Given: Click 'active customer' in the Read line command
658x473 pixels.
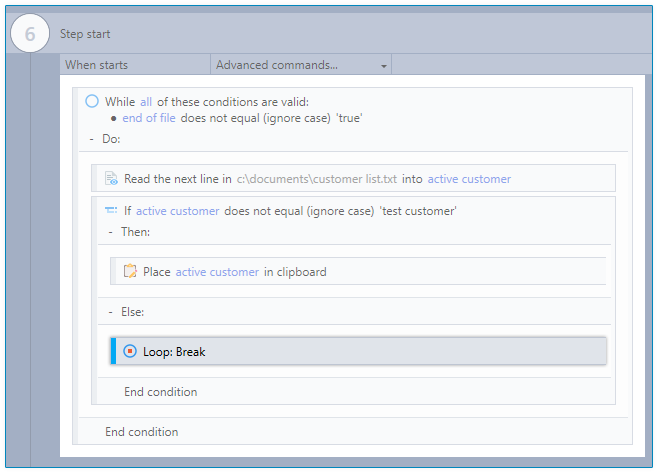Looking at the screenshot, I should (x=469, y=179).
